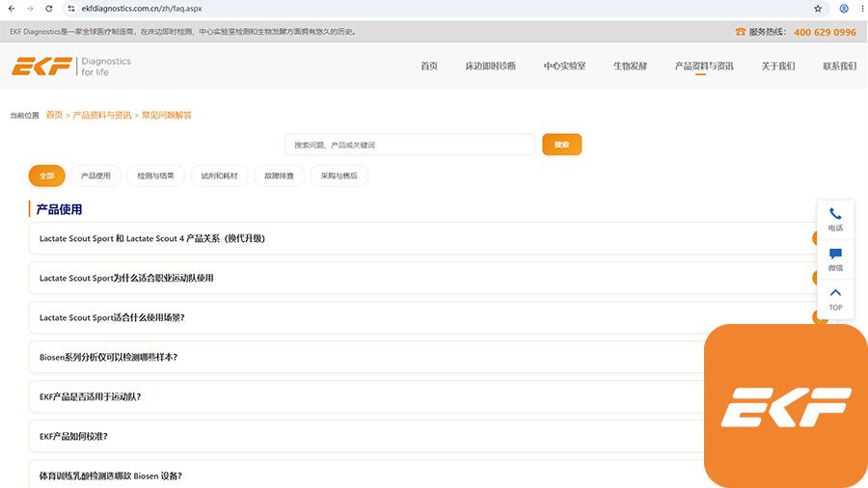Screen dimensions: 868x488
Task: Open site info icon beside the URL
Action: coord(70,9)
